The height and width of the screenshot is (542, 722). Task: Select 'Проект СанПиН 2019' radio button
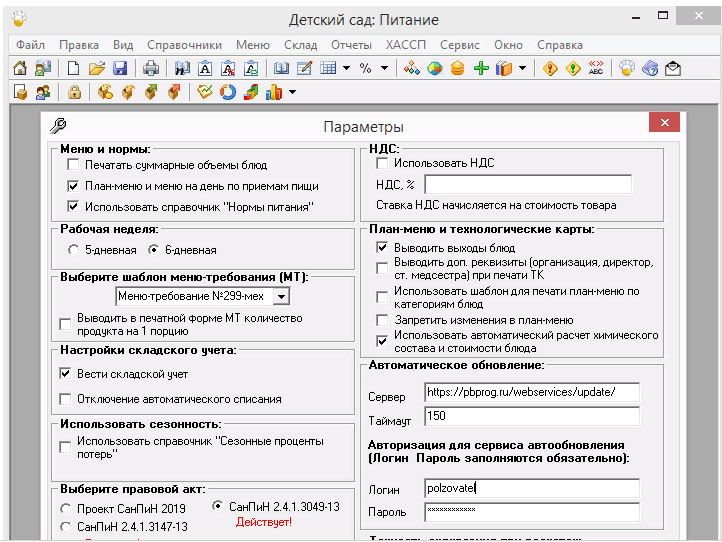click(65, 508)
